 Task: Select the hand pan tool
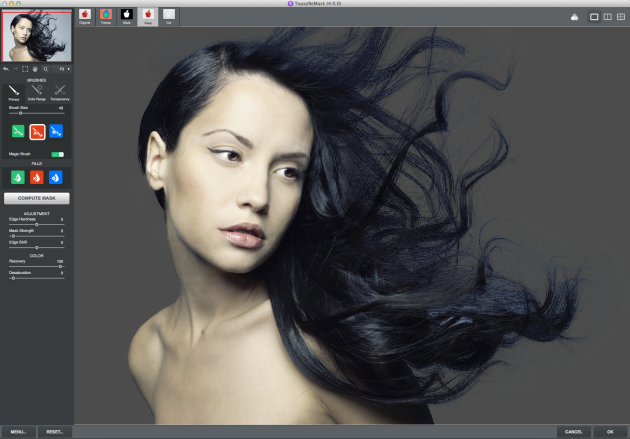(35, 69)
